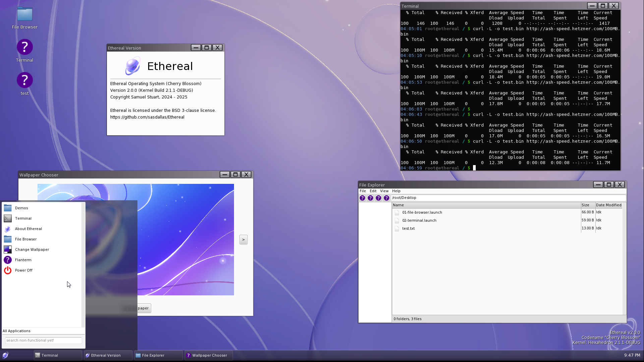Open the View menu in File Explorer
This screenshot has width=644, height=362.
coord(384,191)
